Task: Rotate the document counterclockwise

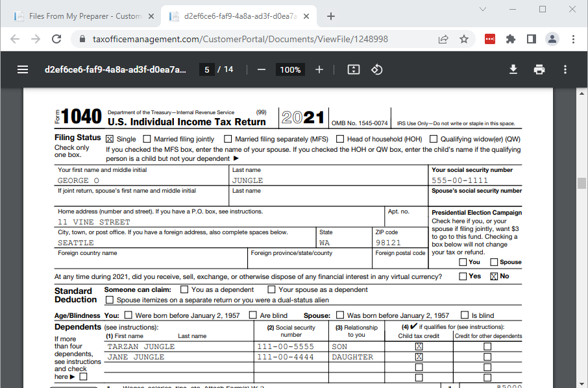Action: [x=377, y=69]
